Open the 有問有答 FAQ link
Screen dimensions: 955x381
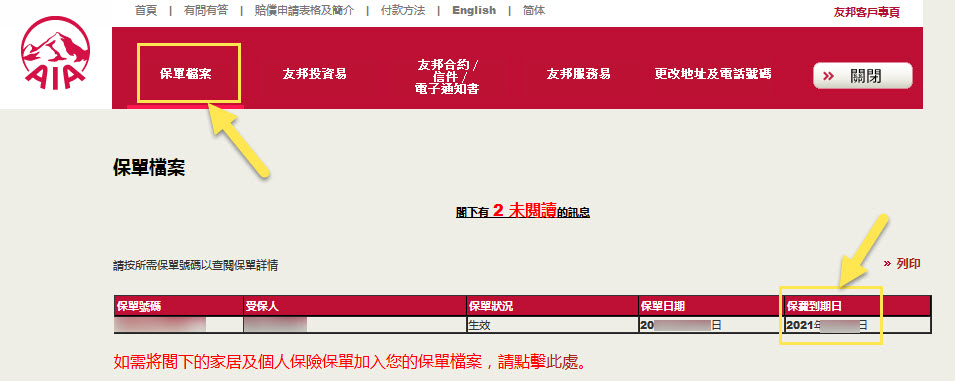(206, 10)
